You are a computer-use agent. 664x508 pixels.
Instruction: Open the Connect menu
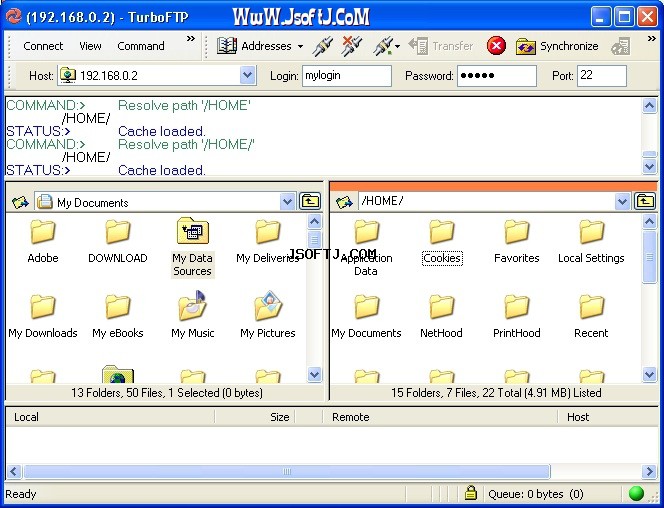(x=43, y=46)
